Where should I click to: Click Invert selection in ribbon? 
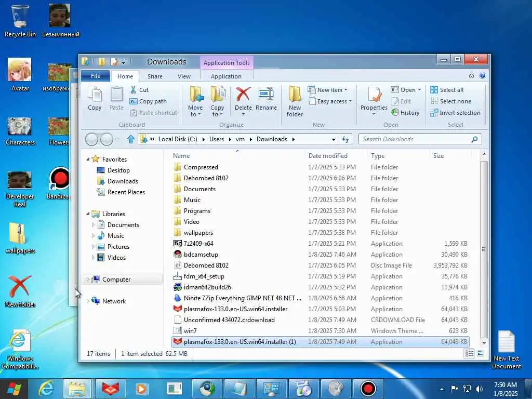coord(455,113)
